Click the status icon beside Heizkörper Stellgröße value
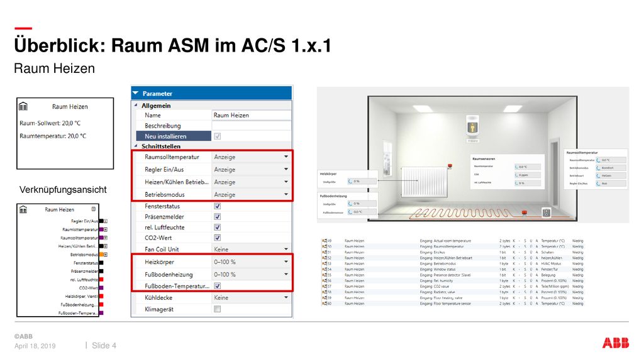The height and width of the screenshot is (362, 644). [x=350, y=181]
